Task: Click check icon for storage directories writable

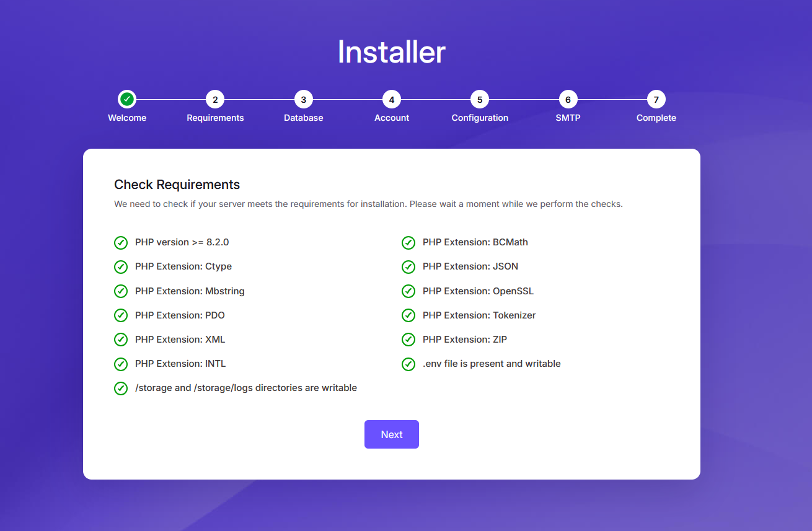Action: click(x=121, y=388)
